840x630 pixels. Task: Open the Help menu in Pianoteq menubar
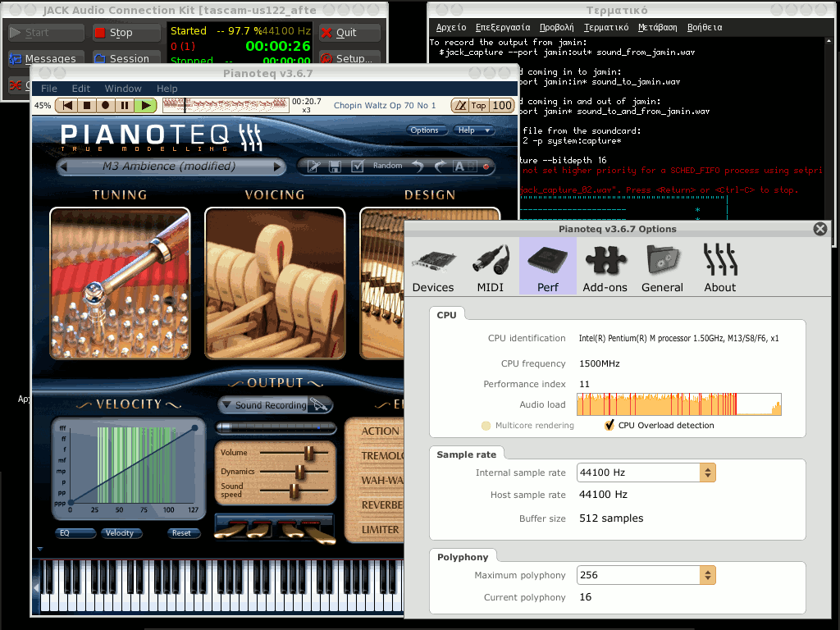[167, 89]
